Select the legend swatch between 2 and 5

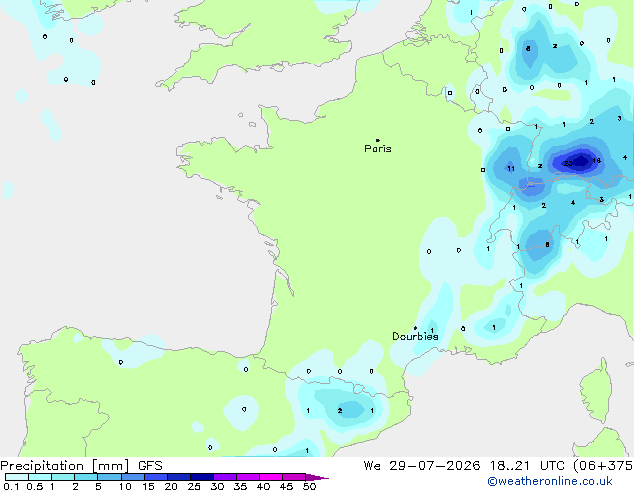tap(86, 477)
